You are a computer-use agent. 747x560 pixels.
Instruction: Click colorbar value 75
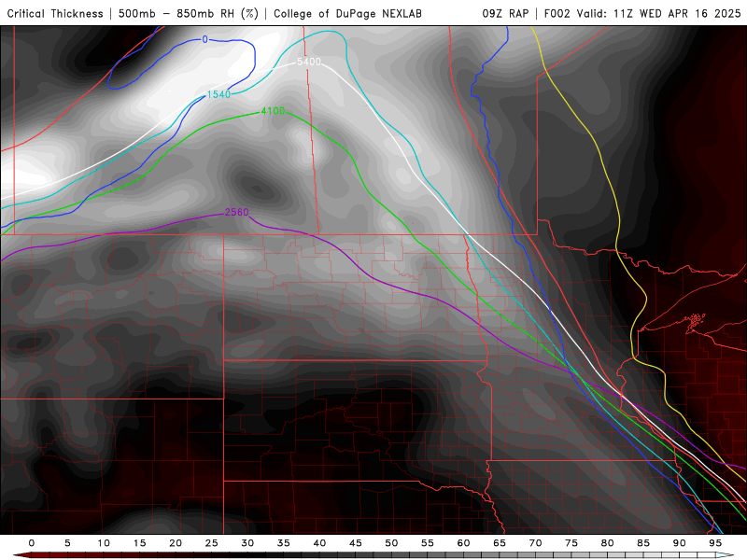click(571, 543)
